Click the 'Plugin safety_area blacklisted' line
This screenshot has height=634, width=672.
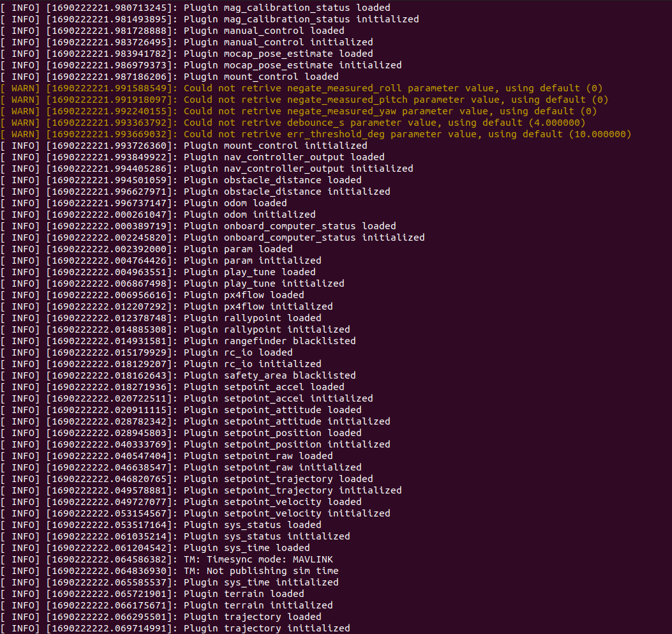(x=269, y=375)
